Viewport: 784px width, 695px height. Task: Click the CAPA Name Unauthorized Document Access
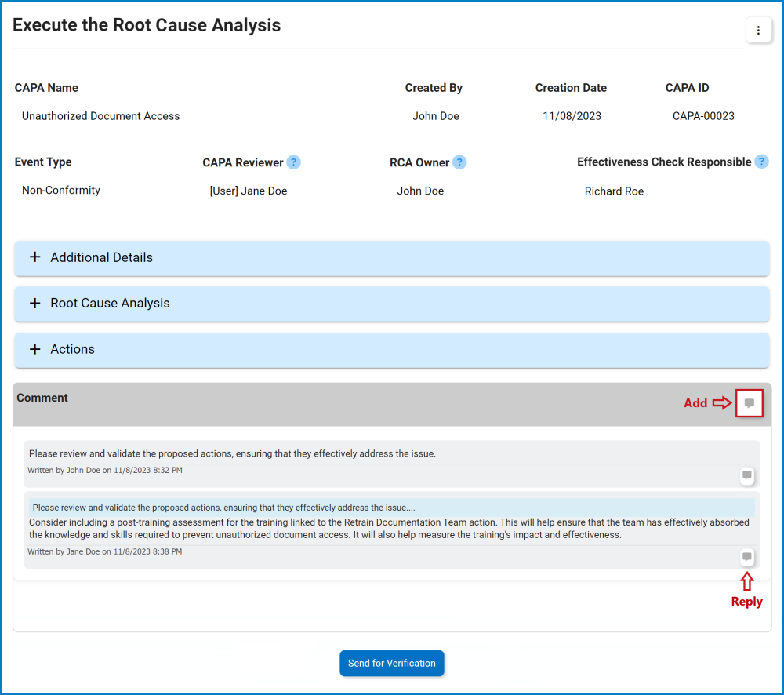[x=100, y=115]
